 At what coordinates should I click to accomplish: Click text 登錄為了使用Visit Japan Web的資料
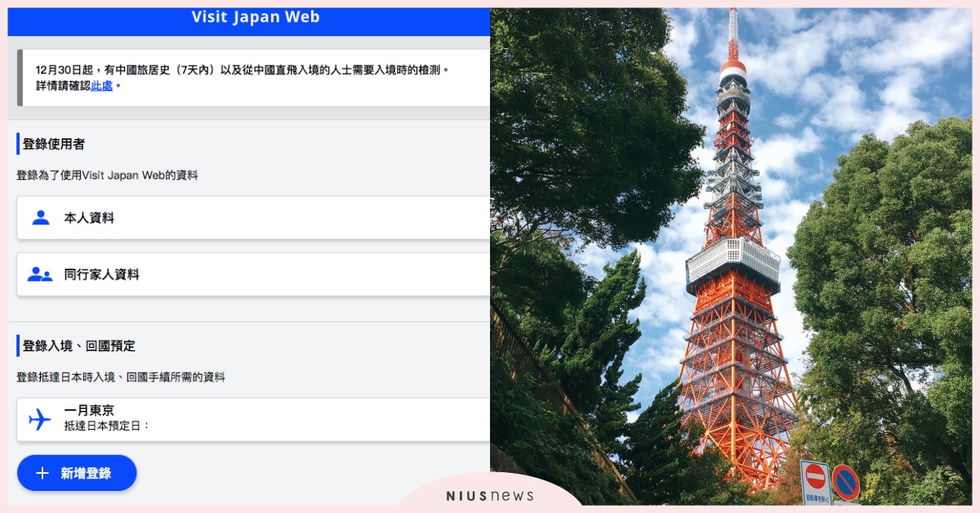point(107,175)
